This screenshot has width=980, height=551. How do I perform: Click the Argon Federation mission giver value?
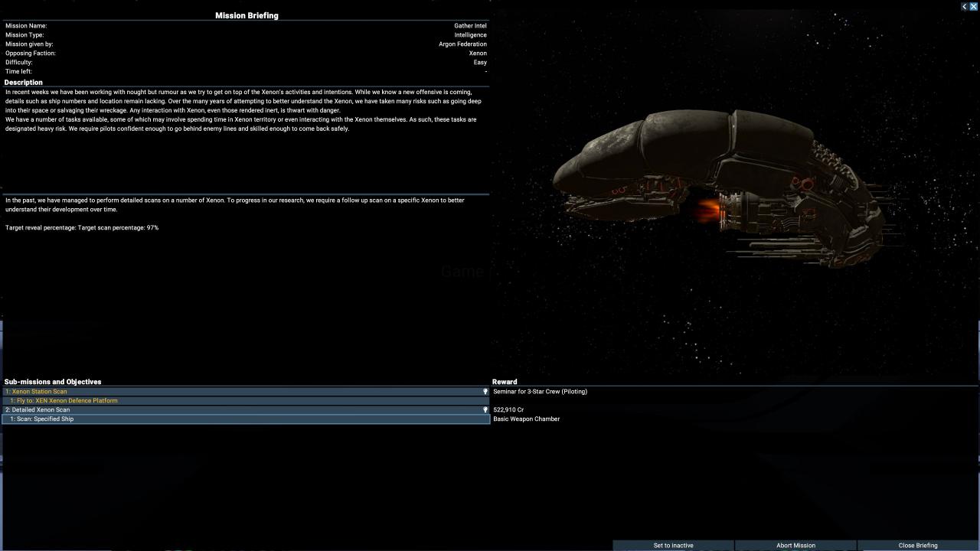click(x=462, y=44)
